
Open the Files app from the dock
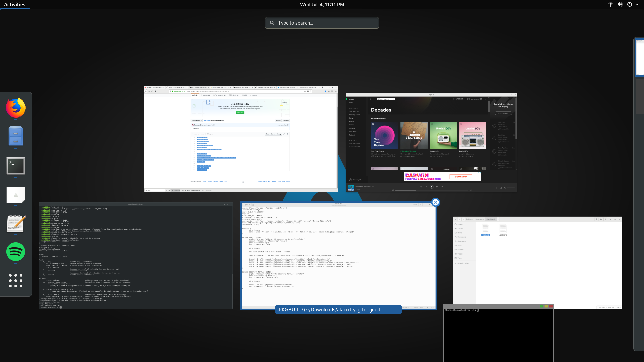pyautogui.click(x=16, y=136)
